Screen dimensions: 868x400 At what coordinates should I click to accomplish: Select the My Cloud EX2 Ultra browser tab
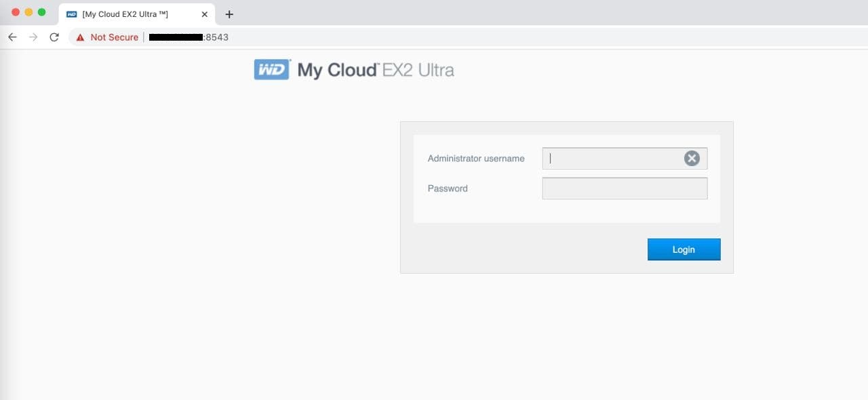point(138,14)
